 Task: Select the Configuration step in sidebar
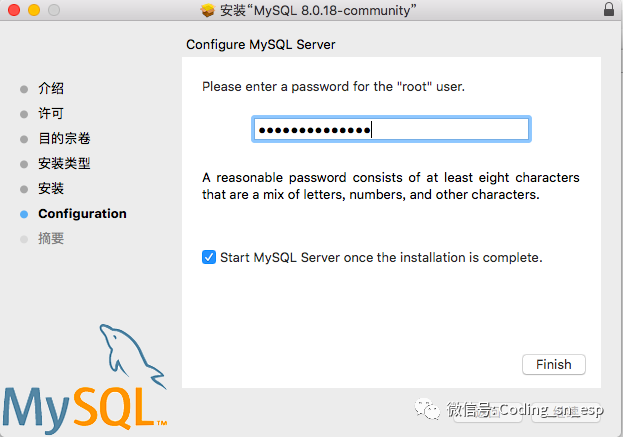(x=82, y=214)
